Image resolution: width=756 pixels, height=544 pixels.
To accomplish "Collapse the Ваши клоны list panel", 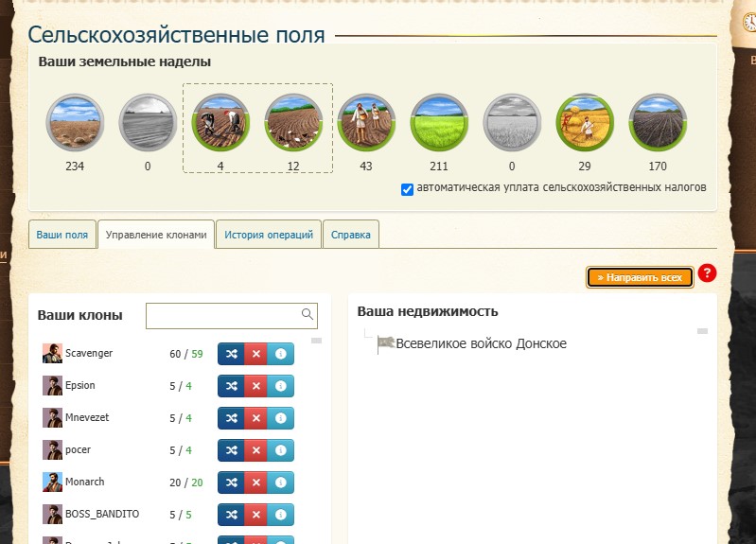I will 317,341.
